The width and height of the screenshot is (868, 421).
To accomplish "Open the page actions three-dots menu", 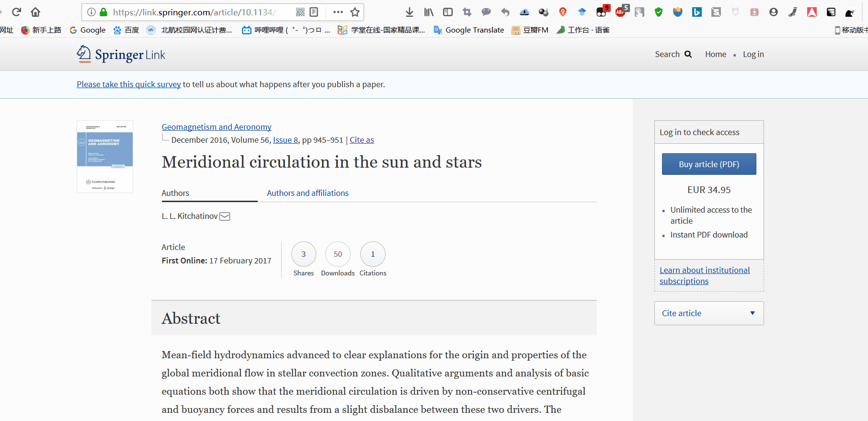I will click(x=338, y=12).
